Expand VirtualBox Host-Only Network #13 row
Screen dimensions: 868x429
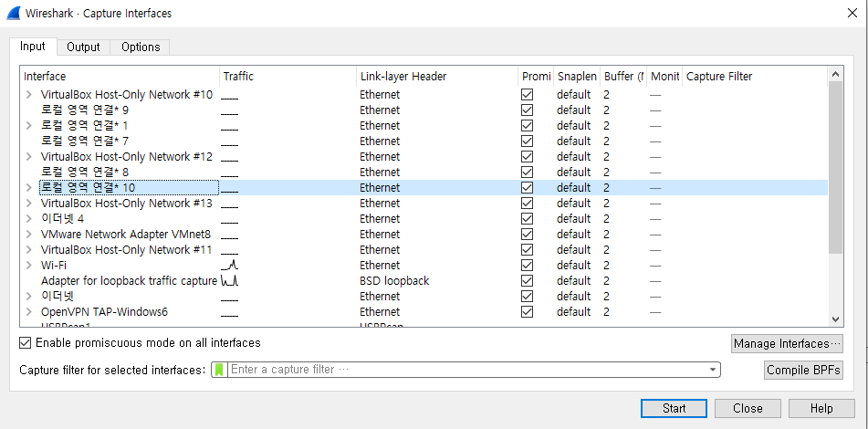coord(29,204)
